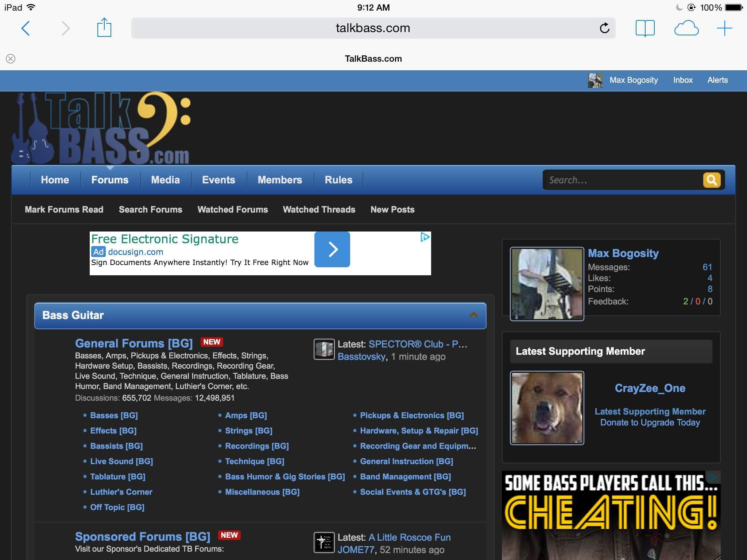The height and width of the screenshot is (560, 747).
Task: Tap the Safari forward arrow
Action: (65, 28)
